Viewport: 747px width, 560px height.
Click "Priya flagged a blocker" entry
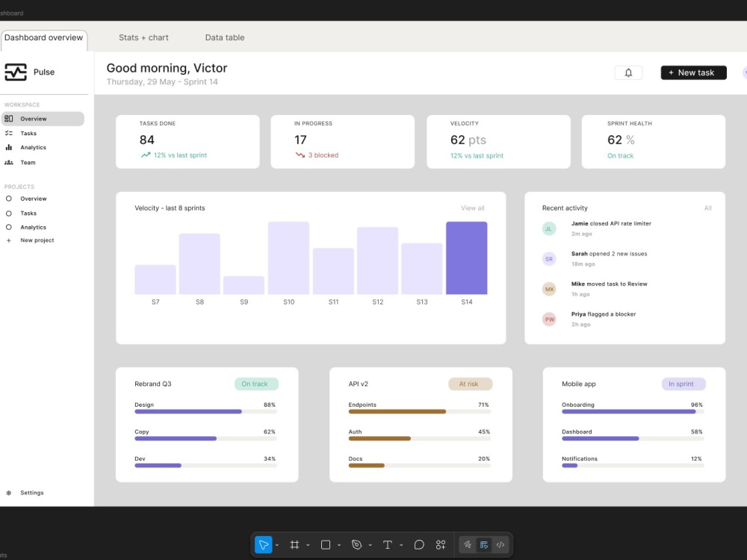tap(604, 314)
